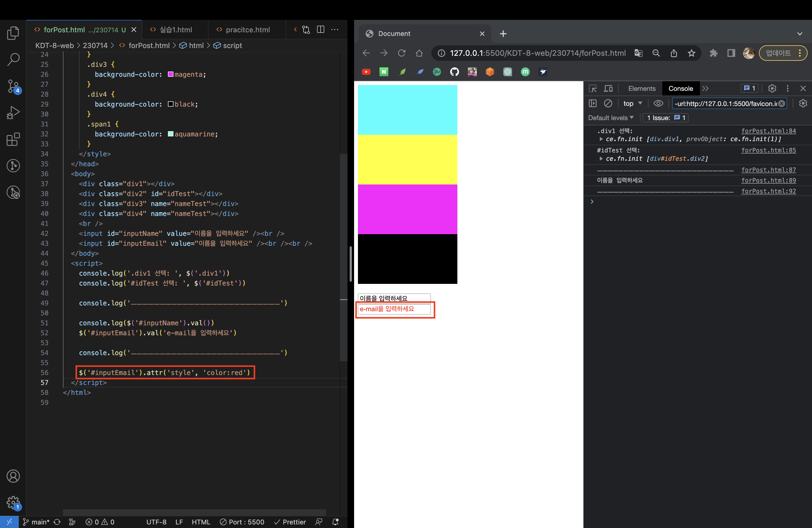Select the Console tab in DevTools
This screenshot has height=528, width=812.
point(680,88)
